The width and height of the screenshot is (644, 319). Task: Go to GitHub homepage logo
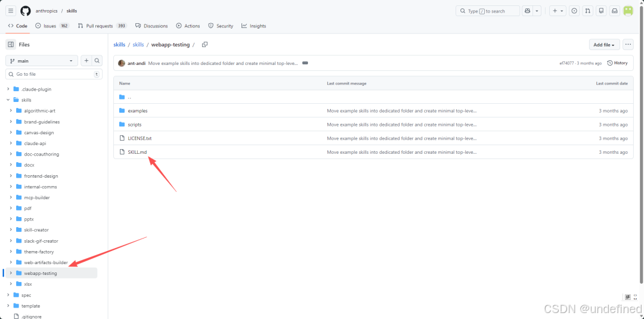(x=26, y=11)
